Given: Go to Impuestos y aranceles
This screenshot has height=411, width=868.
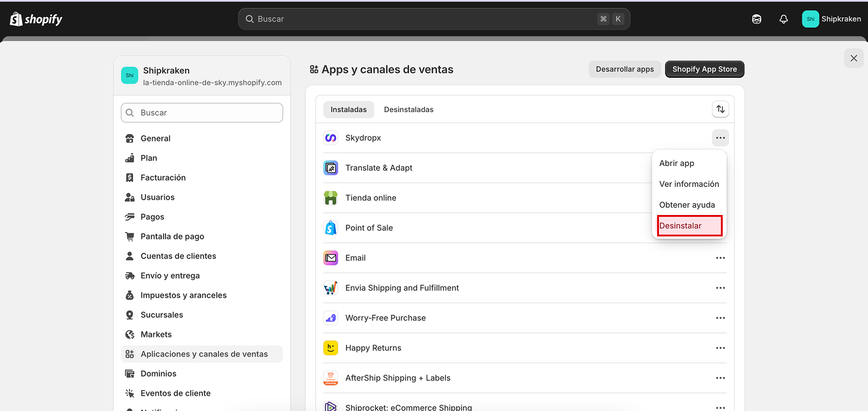Looking at the screenshot, I should (x=202, y=295).
